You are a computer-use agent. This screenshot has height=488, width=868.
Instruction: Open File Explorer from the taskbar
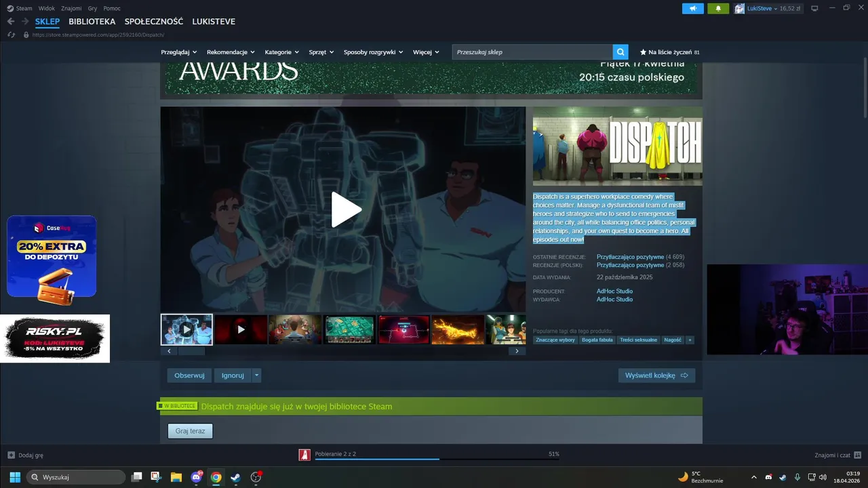(176, 477)
